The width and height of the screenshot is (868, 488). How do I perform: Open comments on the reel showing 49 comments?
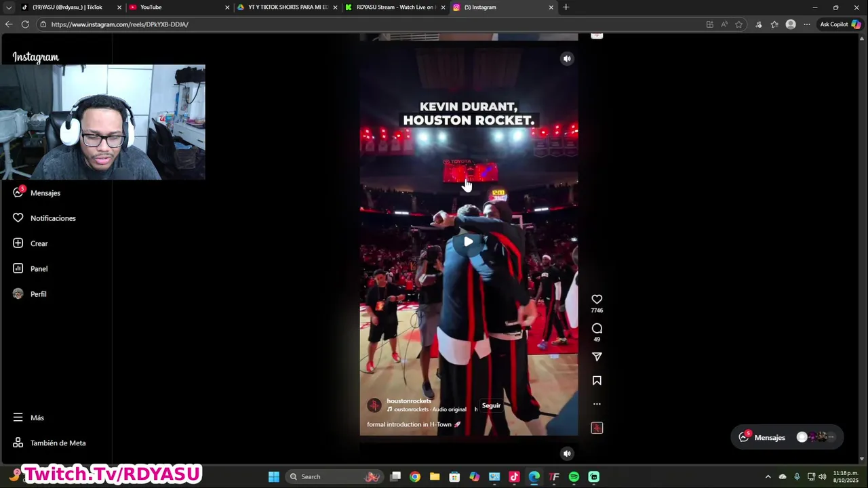[597, 328]
